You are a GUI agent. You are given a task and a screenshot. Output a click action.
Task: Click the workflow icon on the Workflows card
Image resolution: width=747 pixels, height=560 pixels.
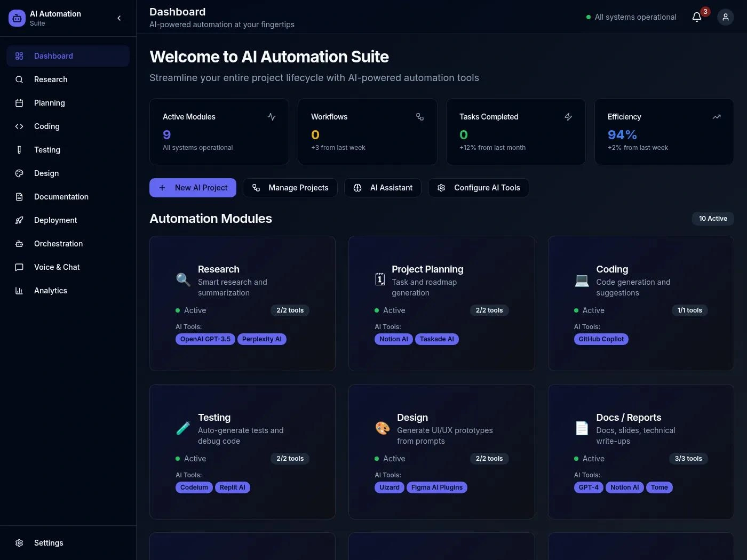click(420, 117)
